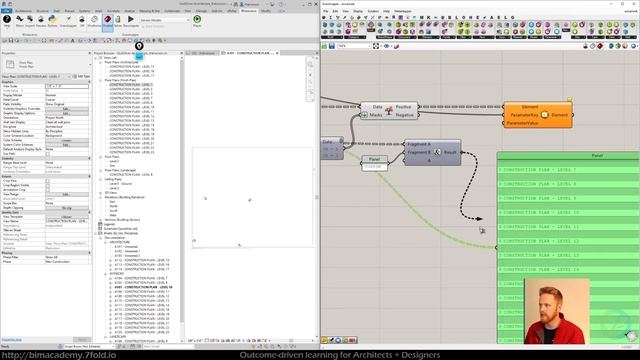Click the View Template button in Identity Data
The height and width of the screenshot is (360, 640).
67,217
